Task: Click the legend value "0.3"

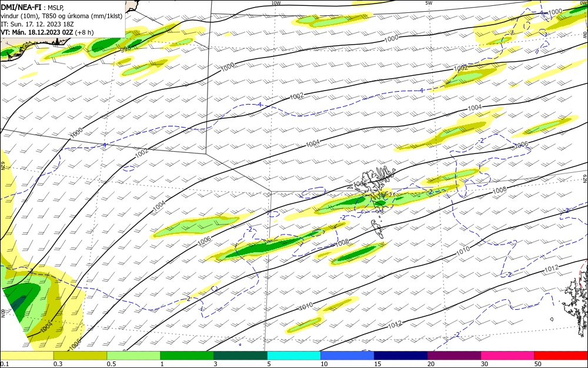Action: point(58,364)
